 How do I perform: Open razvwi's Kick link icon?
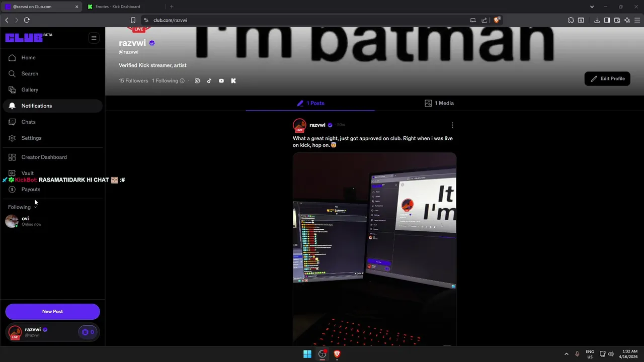coord(233,81)
